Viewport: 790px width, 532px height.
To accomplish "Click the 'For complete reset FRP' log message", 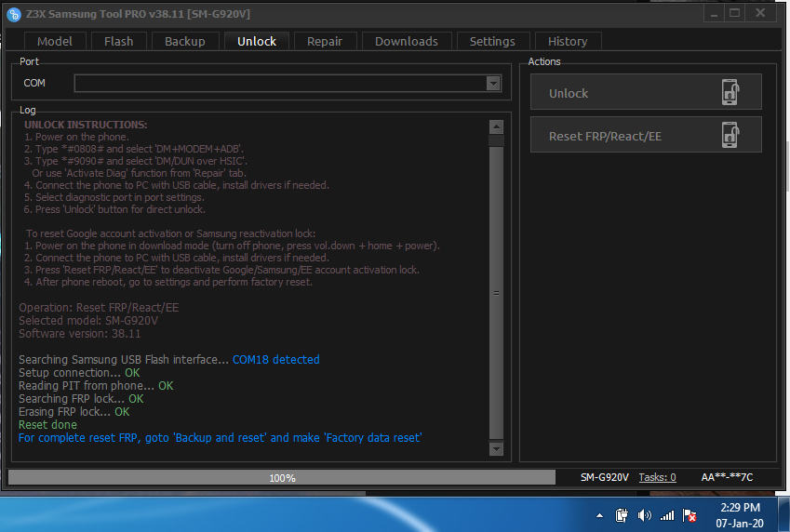I will click(221, 438).
